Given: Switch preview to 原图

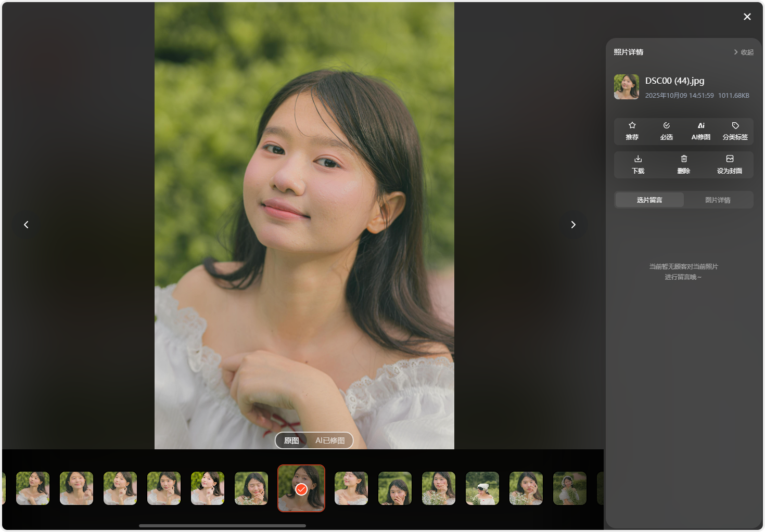Looking at the screenshot, I should [x=291, y=440].
